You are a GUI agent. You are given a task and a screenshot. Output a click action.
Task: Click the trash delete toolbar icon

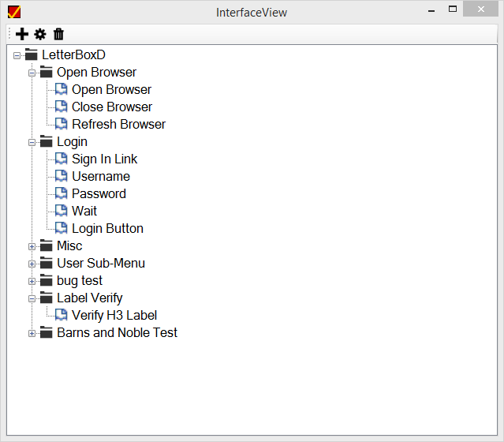click(x=58, y=34)
